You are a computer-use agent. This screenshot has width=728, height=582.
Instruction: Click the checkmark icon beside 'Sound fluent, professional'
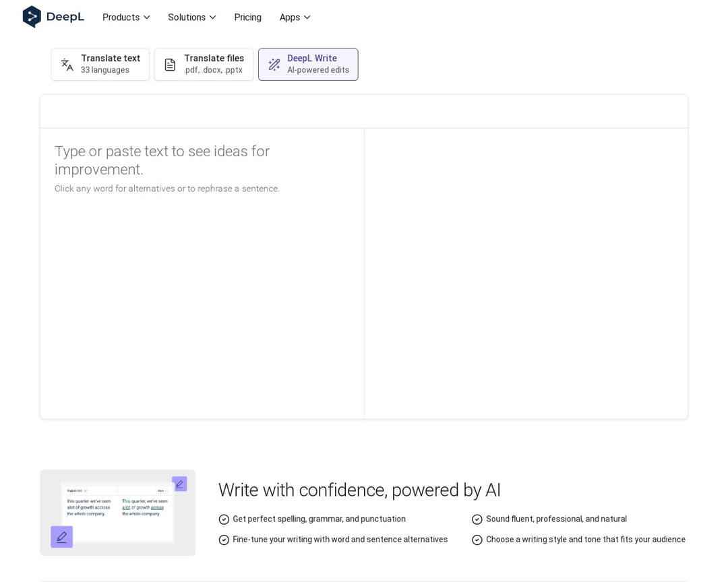[x=477, y=519]
